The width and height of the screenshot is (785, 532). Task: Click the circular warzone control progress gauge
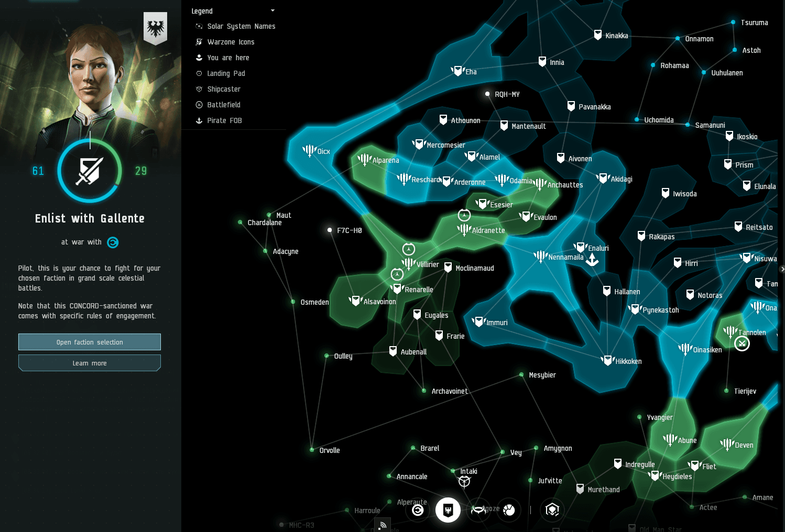(90, 171)
